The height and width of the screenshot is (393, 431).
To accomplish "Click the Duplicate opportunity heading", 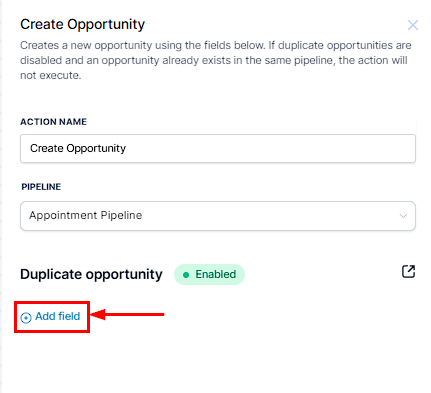I will (x=91, y=275).
